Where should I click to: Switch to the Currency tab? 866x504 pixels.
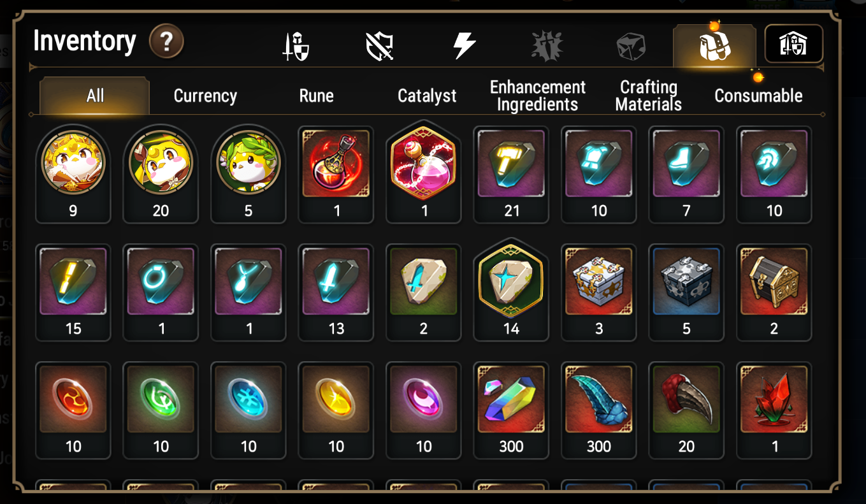(x=205, y=96)
